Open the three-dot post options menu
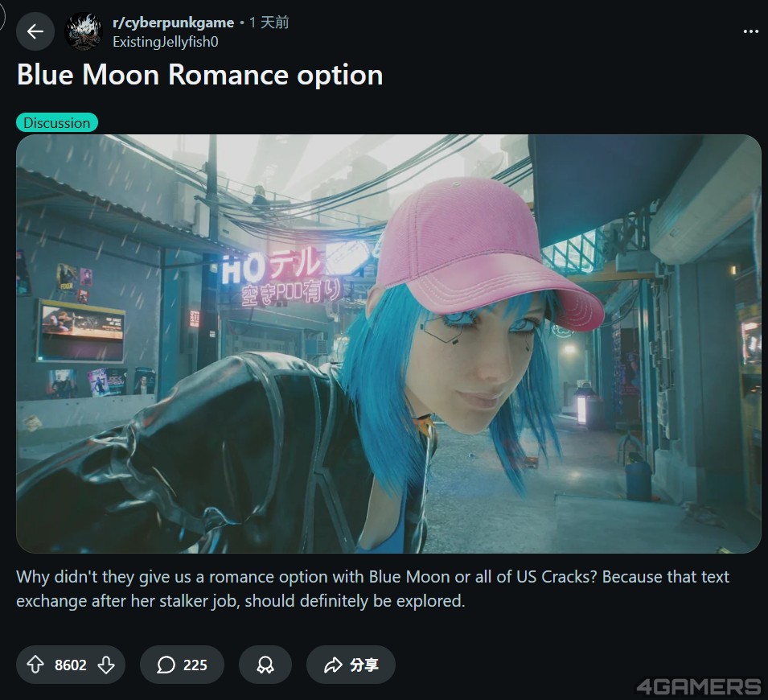 (750, 32)
